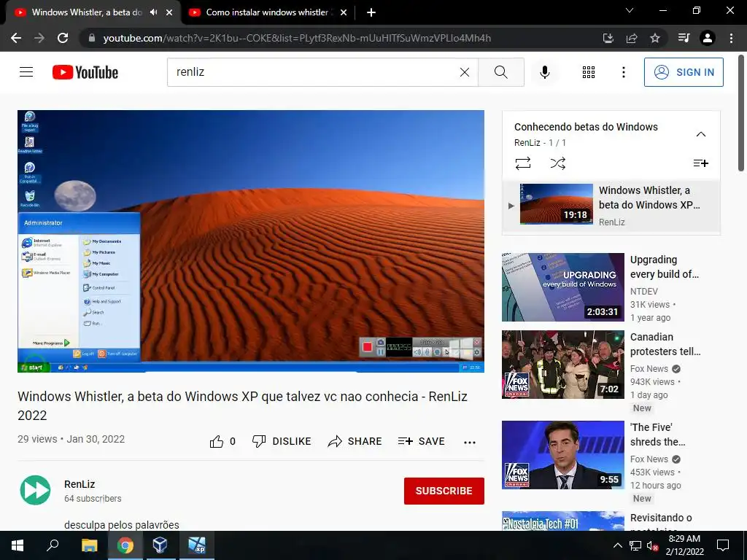Screen dimensions: 747x560
Task: Go back in browser history
Action: click(x=16, y=38)
